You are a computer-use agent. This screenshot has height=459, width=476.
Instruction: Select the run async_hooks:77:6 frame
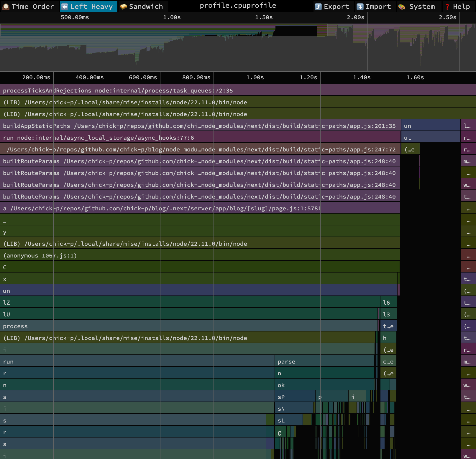click(200, 137)
